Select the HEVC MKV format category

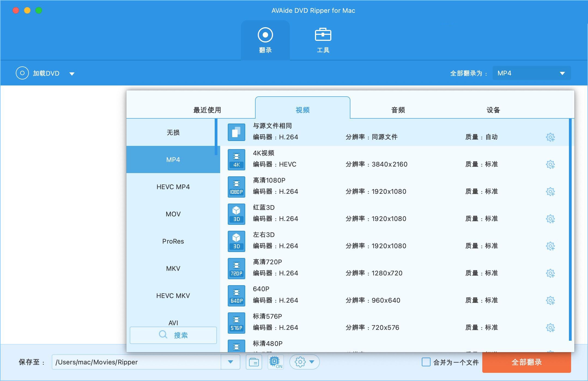point(173,296)
